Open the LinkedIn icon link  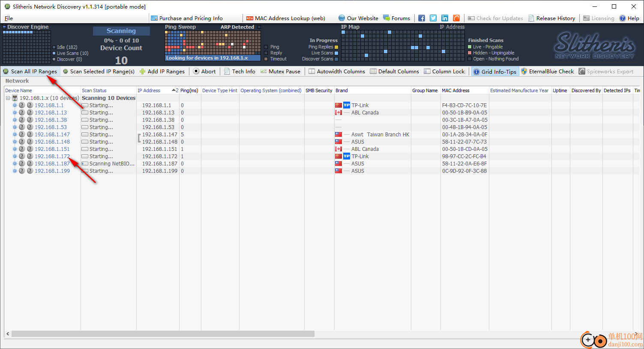point(445,18)
